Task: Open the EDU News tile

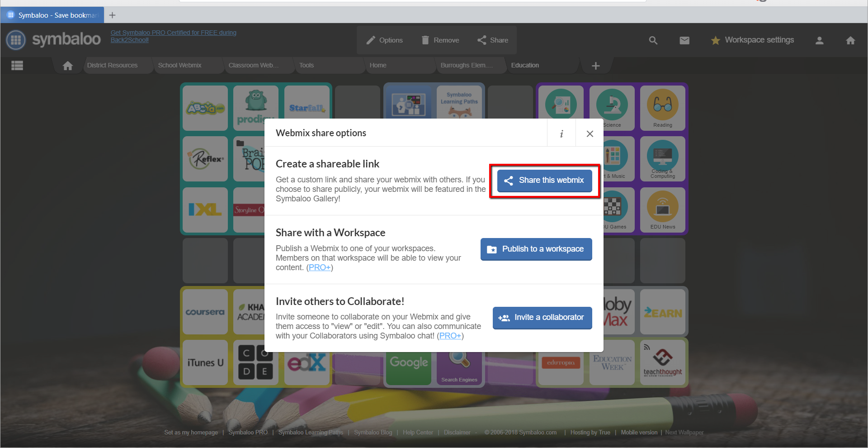Action: [x=663, y=210]
